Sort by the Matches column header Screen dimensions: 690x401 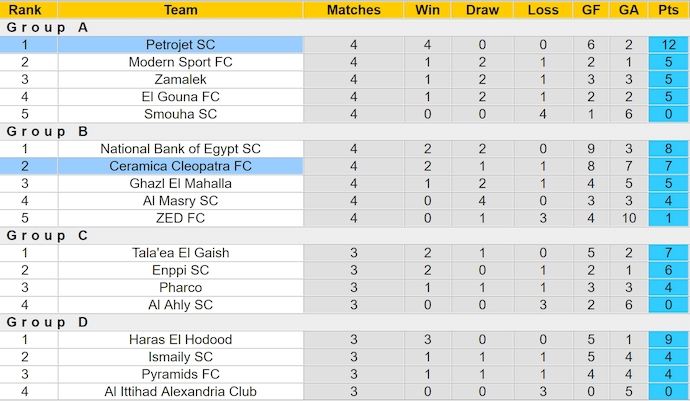[354, 10]
